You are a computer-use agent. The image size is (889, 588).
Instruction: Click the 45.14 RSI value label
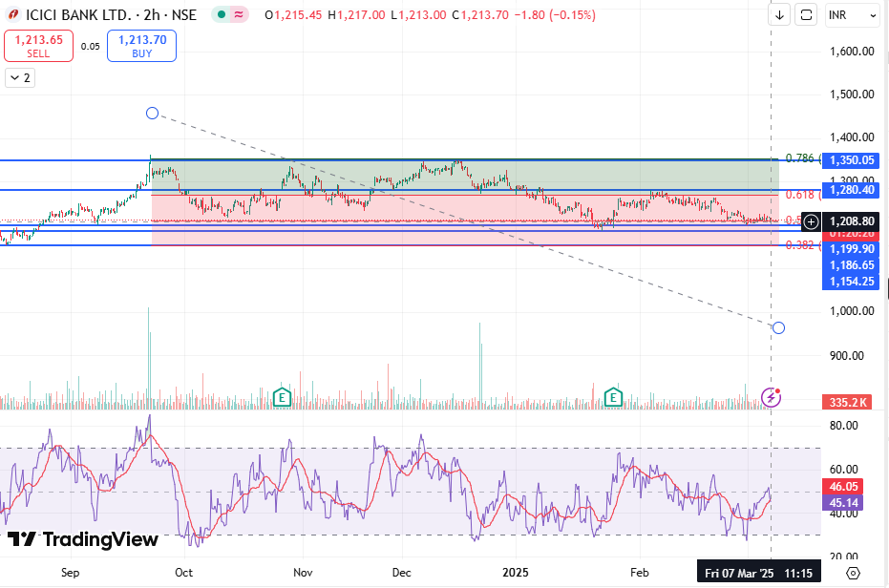tap(843, 502)
